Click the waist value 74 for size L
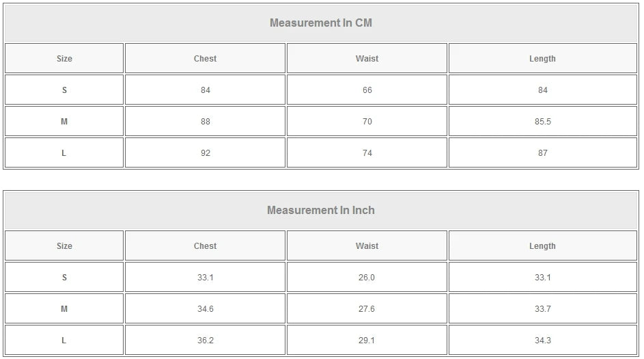This screenshot has height=359, width=644. 367,153
